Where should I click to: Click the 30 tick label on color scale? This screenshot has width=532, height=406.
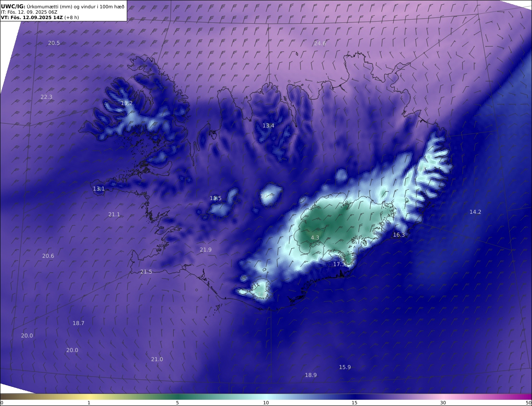point(443,403)
